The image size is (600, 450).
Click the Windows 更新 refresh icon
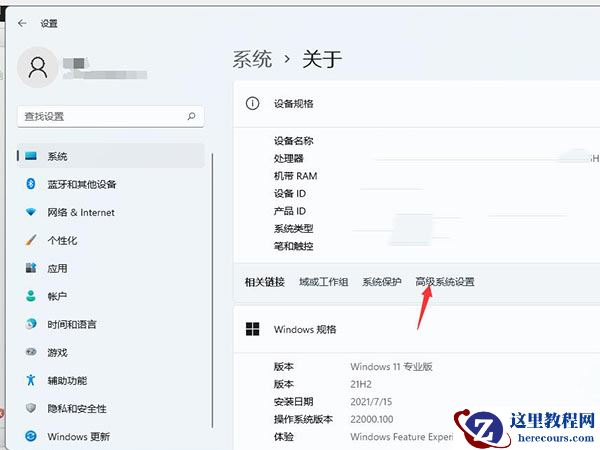coord(31,436)
